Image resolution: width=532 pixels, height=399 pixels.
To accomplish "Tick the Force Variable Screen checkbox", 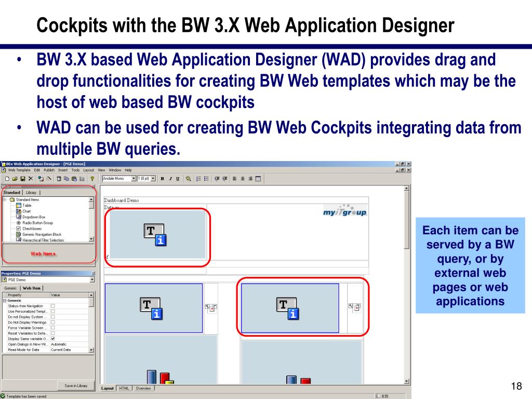I will tap(53, 328).
